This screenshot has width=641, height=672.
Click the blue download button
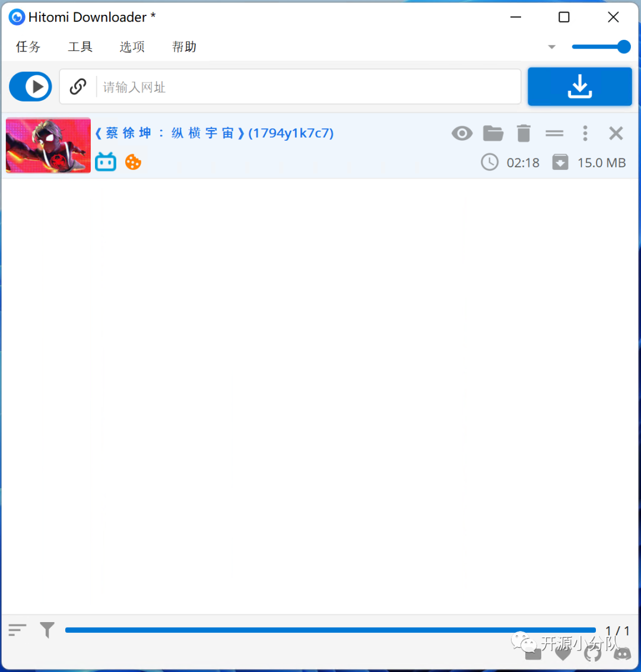click(579, 87)
